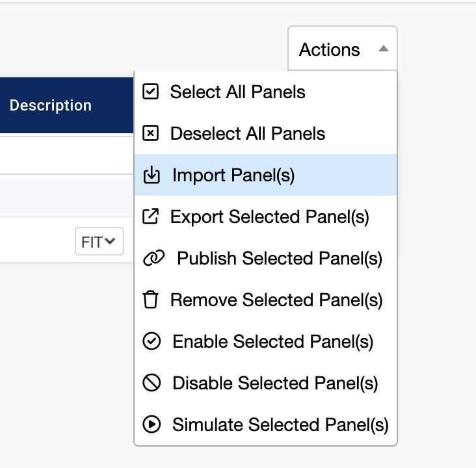The image size is (476, 468).
Task: Choose "Simulate Selected Panel(s)" menu text
Action: (x=280, y=425)
